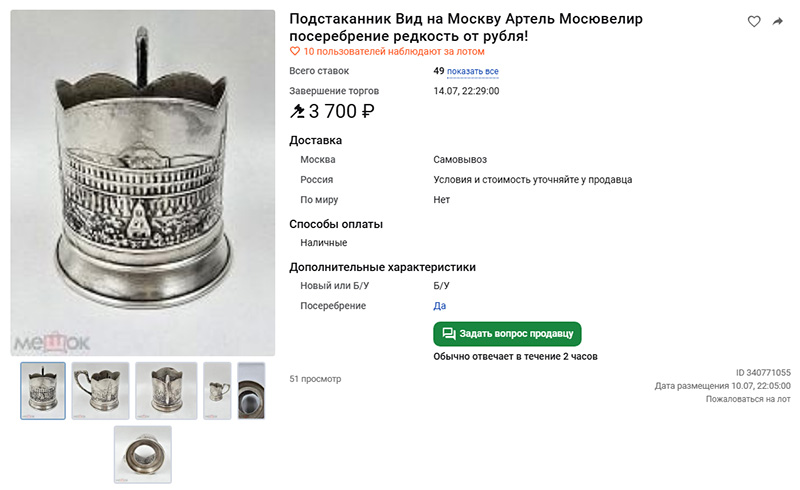This screenshot has width=800, height=490.
Task: Click the orange heart watchers icon
Action: [x=295, y=52]
